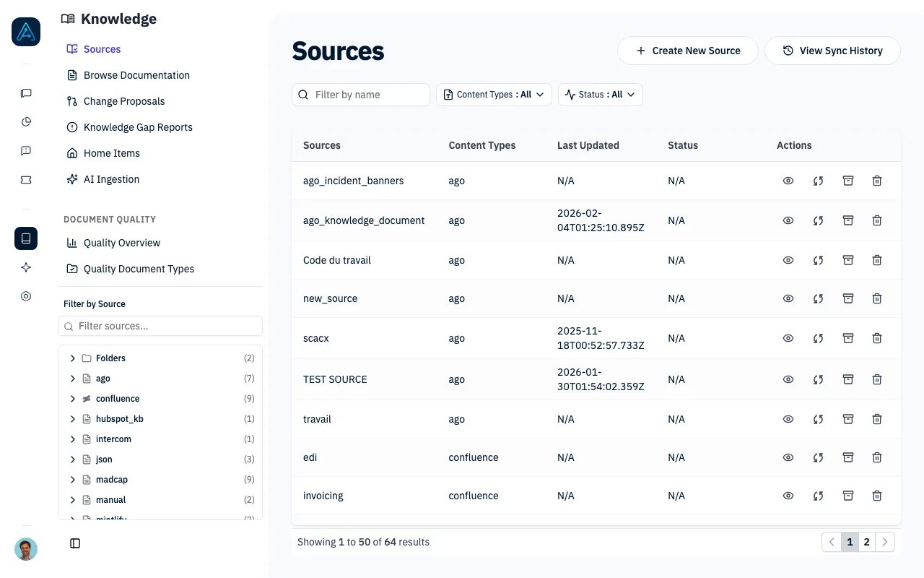The height and width of the screenshot is (578, 924).
Task: Archive the ago_knowledge_document source
Action: [x=848, y=220]
